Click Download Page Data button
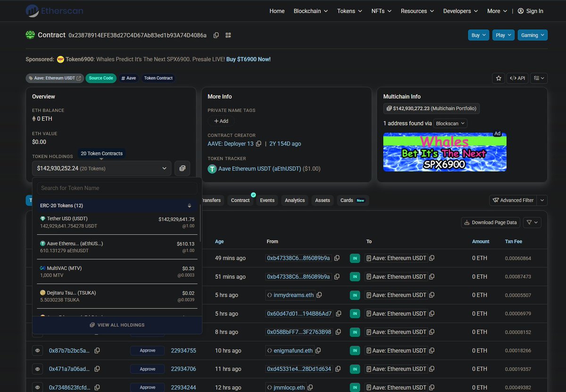This screenshot has height=392, width=566. (491, 223)
